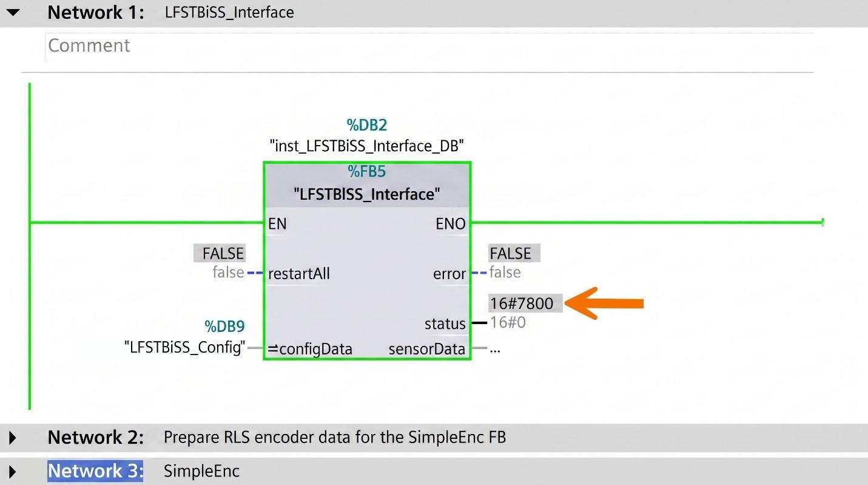Click the restartAll input parameter

[x=299, y=274]
